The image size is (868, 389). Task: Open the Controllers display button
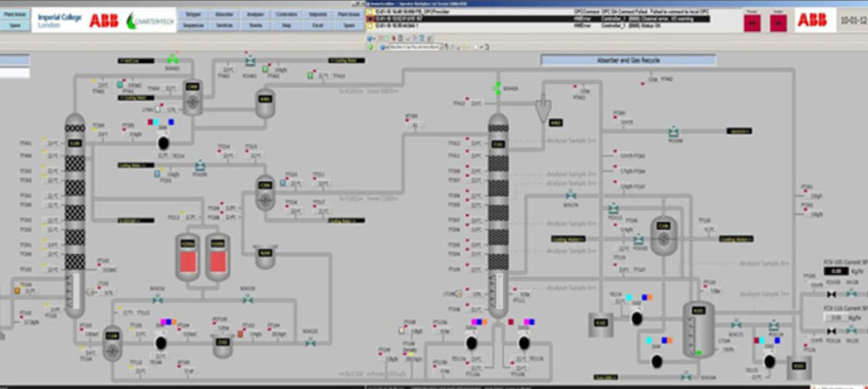tap(285, 15)
